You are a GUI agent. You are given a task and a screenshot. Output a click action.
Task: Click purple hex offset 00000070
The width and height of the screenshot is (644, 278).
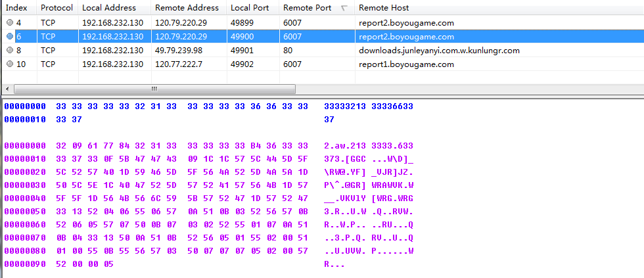25,238
